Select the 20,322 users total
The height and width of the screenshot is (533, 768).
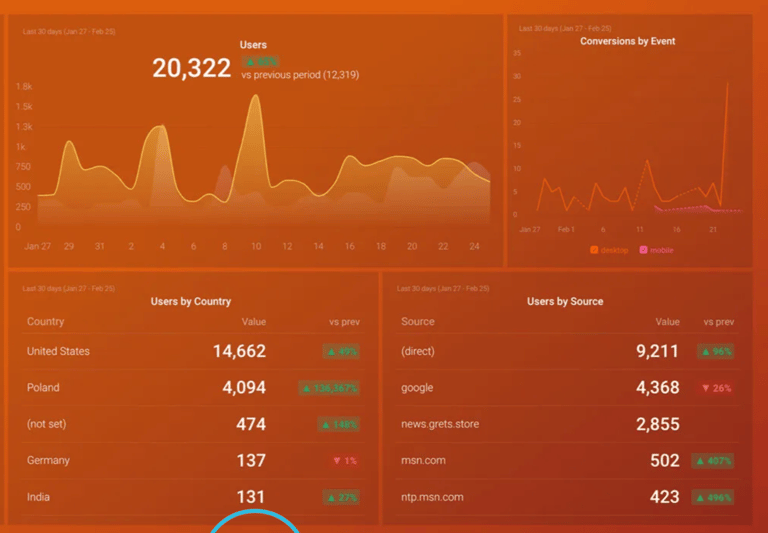point(192,68)
